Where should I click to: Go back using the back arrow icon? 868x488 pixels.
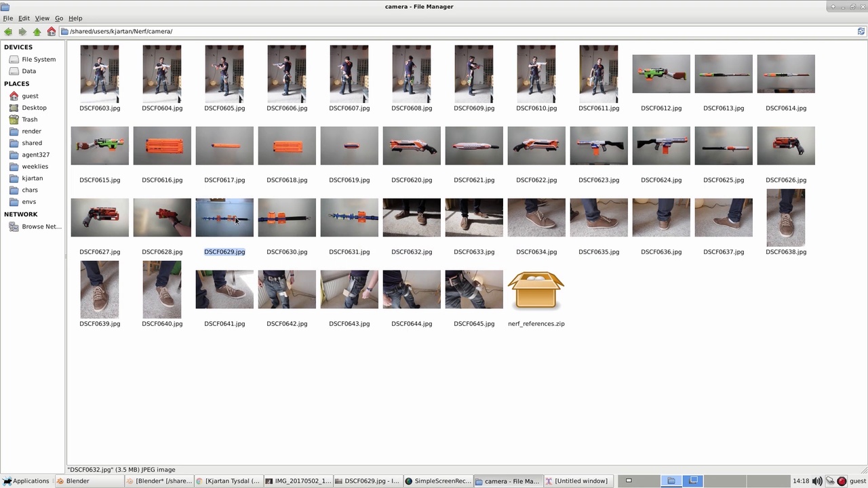(x=8, y=31)
